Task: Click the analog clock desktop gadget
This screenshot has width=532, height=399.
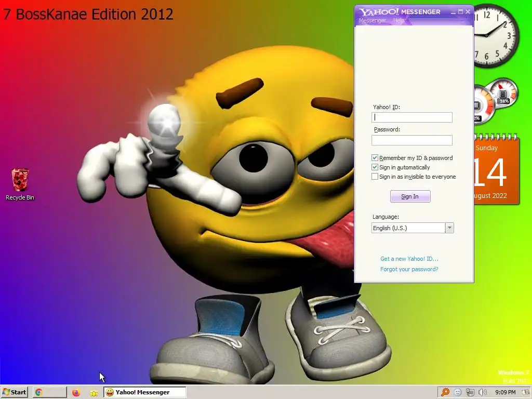Action: pyautogui.click(x=496, y=35)
